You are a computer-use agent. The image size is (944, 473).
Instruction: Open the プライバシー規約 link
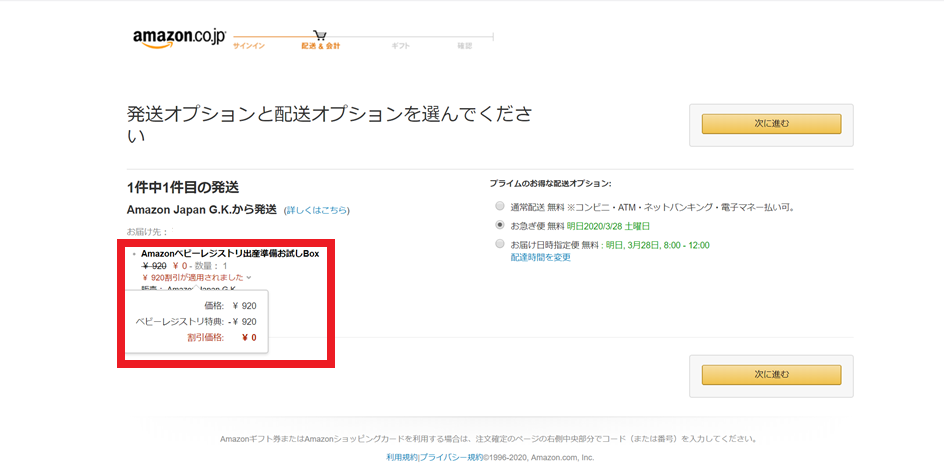451,457
